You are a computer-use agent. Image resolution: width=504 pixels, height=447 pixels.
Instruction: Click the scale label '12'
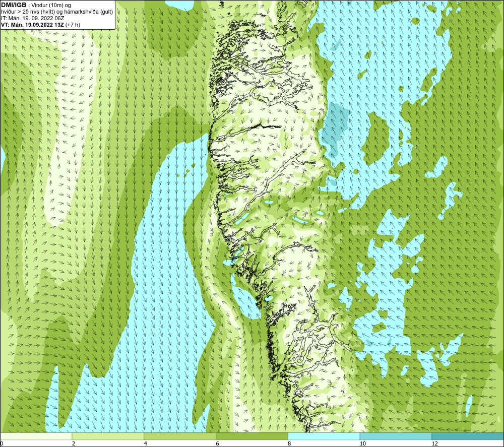[x=435, y=444]
